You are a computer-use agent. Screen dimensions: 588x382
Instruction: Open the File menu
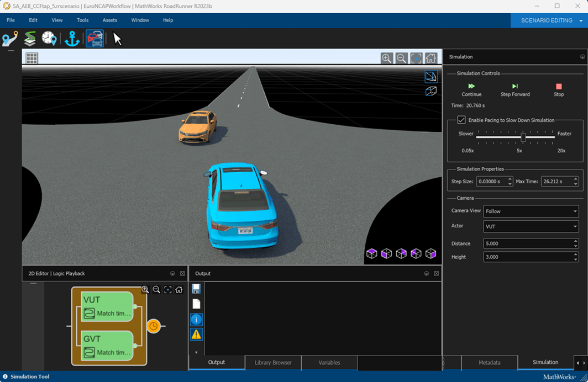(x=11, y=20)
